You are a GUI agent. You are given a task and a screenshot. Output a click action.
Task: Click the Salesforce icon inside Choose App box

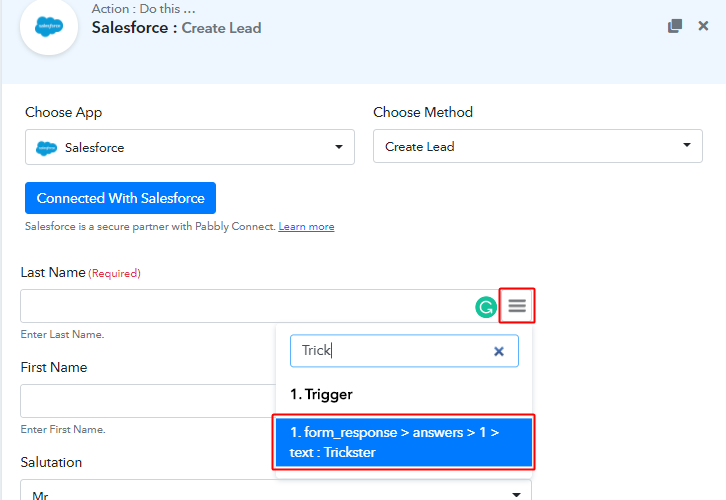(46, 148)
